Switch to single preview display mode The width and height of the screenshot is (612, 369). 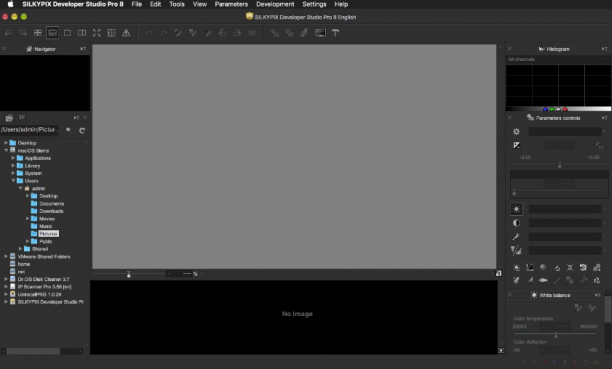pyautogui.click(x=67, y=33)
